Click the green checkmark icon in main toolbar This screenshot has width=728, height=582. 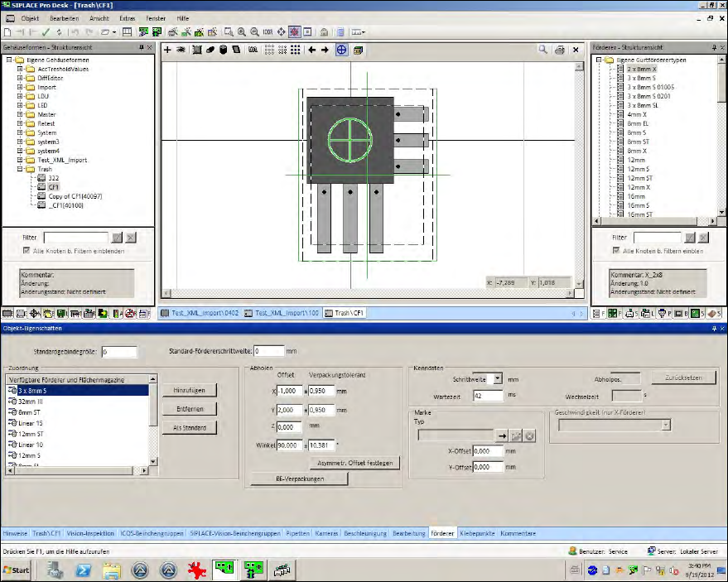46,32
